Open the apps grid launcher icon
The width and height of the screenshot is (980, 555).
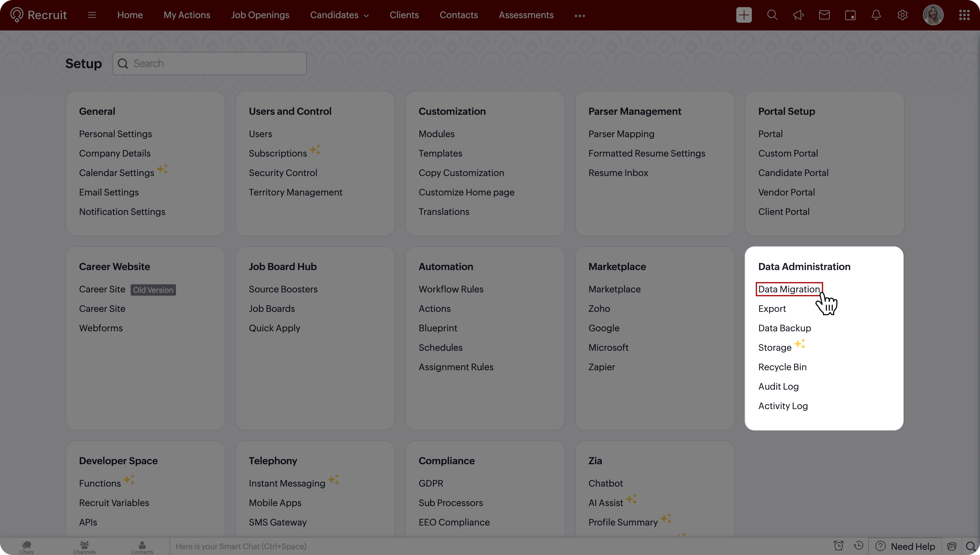[x=964, y=15]
